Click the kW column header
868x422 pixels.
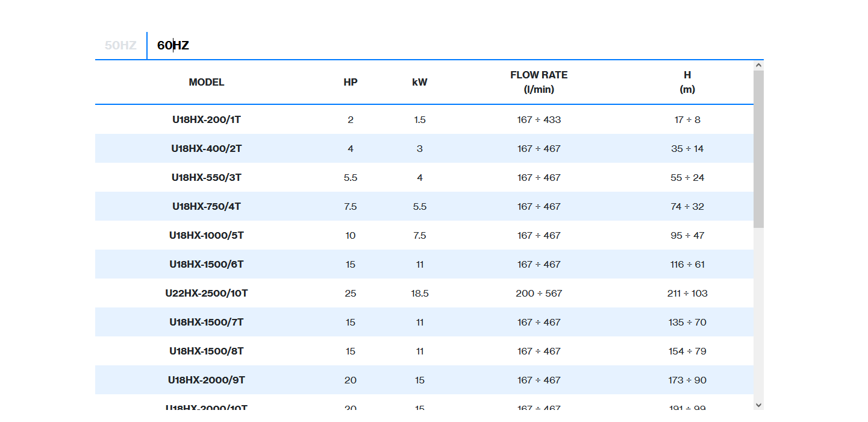pyautogui.click(x=420, y=83)
